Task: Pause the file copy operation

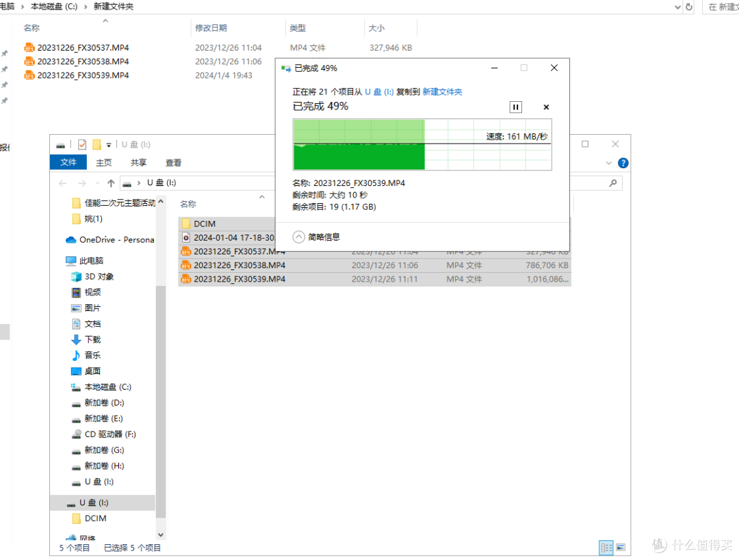Action: click(x=515, y=107)
